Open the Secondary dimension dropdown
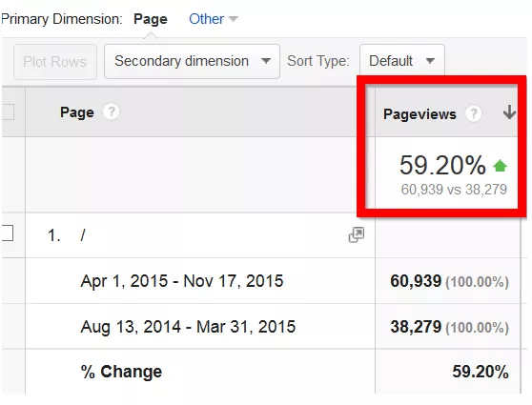 click(192, 61)
